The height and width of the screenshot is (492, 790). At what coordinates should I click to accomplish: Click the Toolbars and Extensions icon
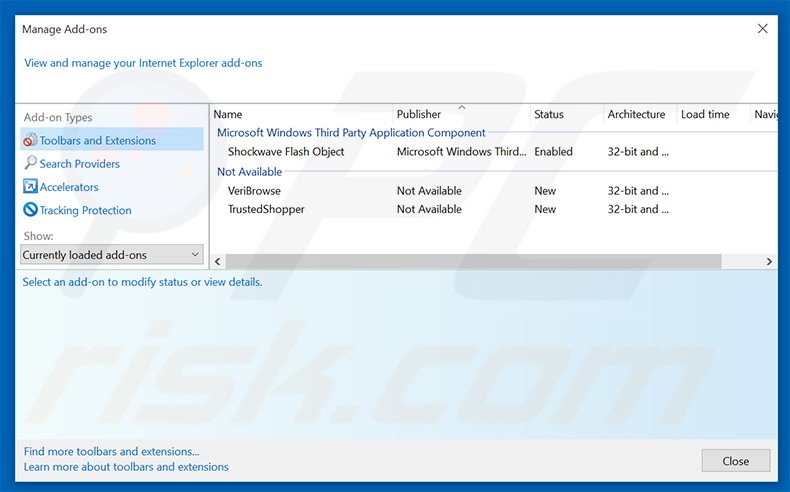pyautogui.click(x=30, y=140)
